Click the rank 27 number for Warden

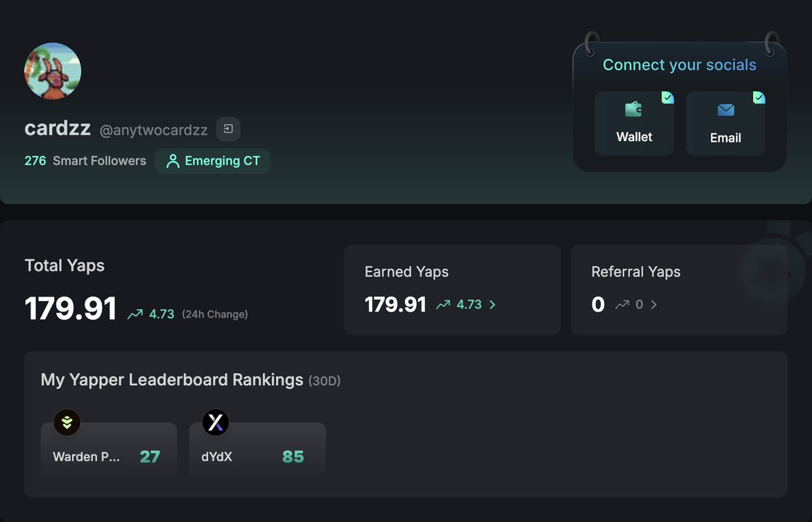click(x=150, y=456)
